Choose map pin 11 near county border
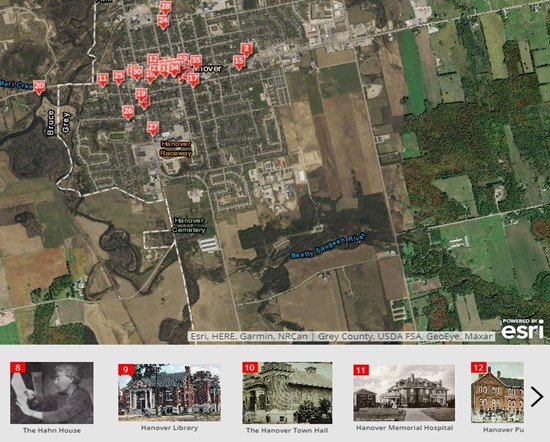This screenshot has width=550, height=442. [x=102, y=80]
